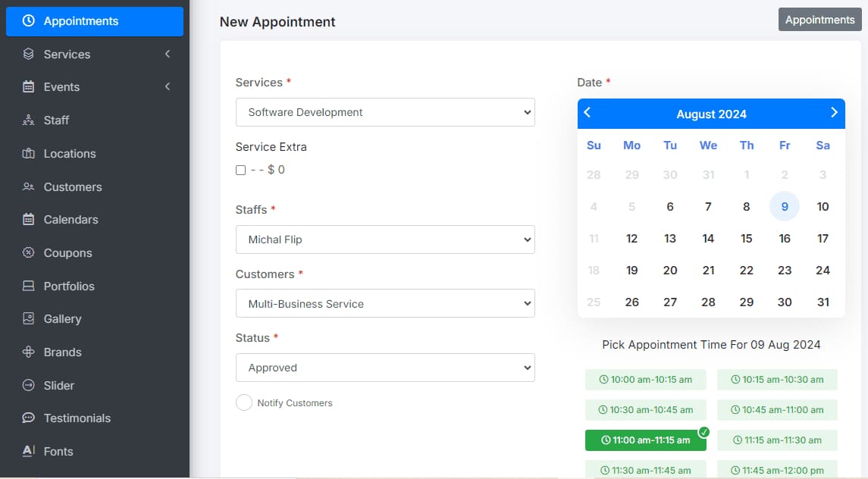Select the 10:30 am-10:45 am time slot
Image resolution: width=868 pixels, height=479 pixels.
pos(645,410)
